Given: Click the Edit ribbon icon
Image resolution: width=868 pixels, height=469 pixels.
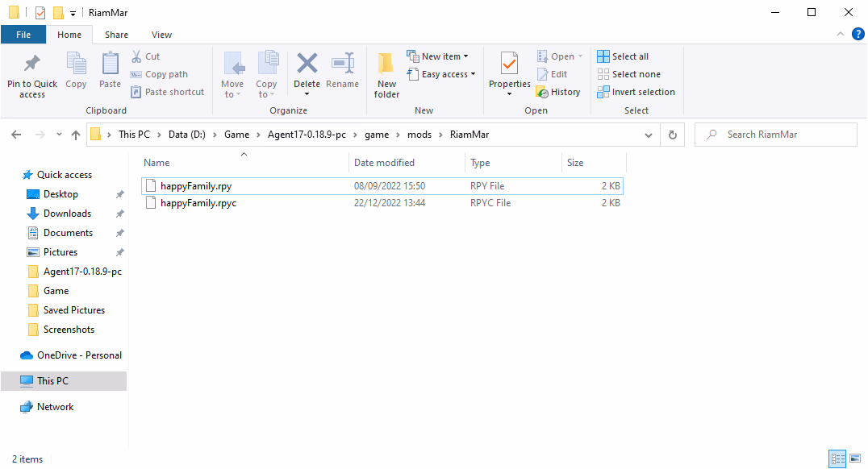Looking at the screenshot, I should (553, 74).
